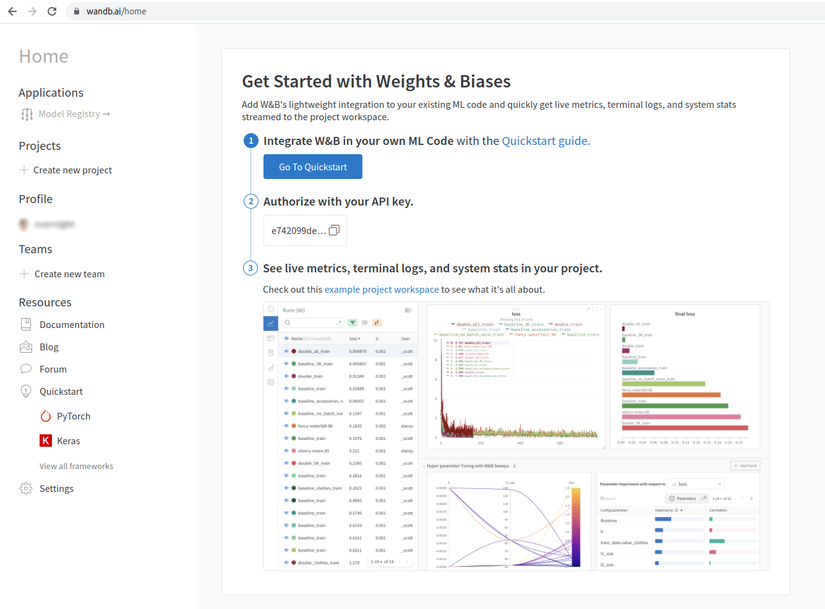Copy the API key using copy icon
This screenshot has width=825, height=609.
(334, 231)
